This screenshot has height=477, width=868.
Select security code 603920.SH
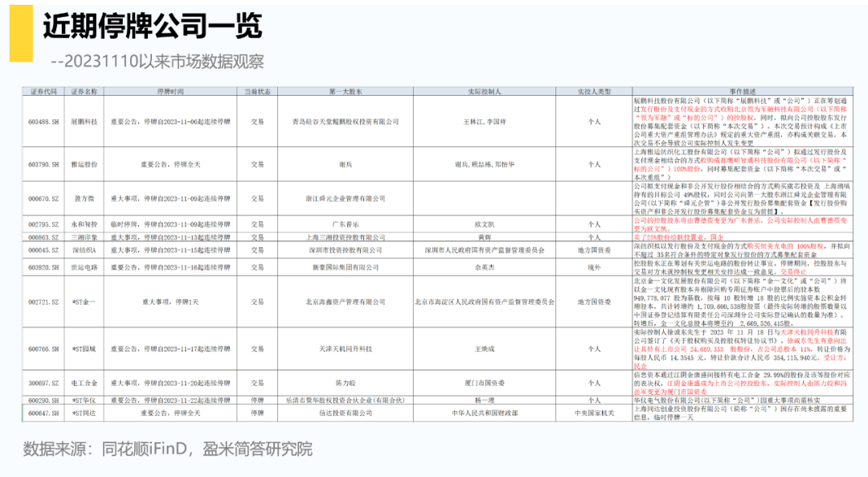(43, 267)
